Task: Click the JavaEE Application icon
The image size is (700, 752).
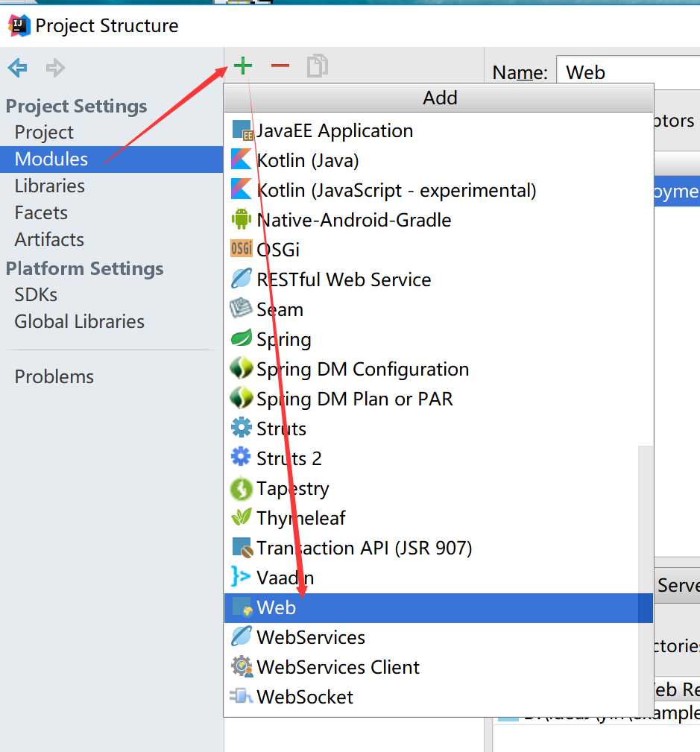Action: (x=242, y=130)
